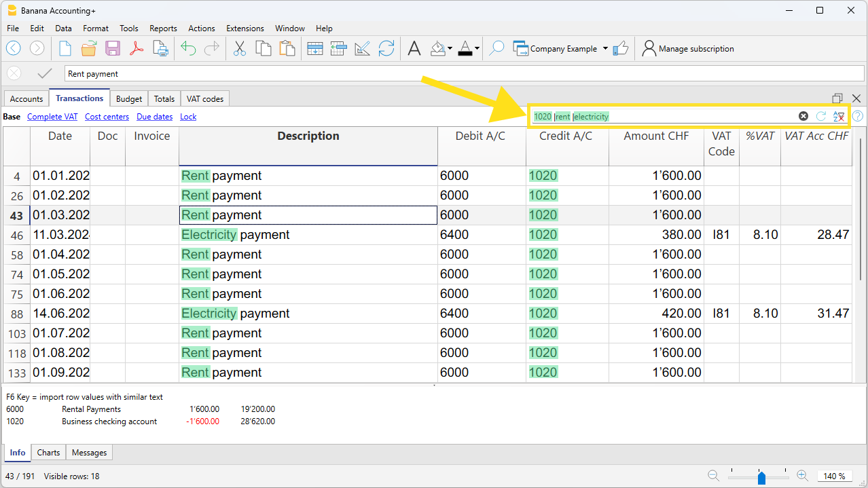
Task: Create PDF with the red Acrobat icon
Action: pos(137,49)
